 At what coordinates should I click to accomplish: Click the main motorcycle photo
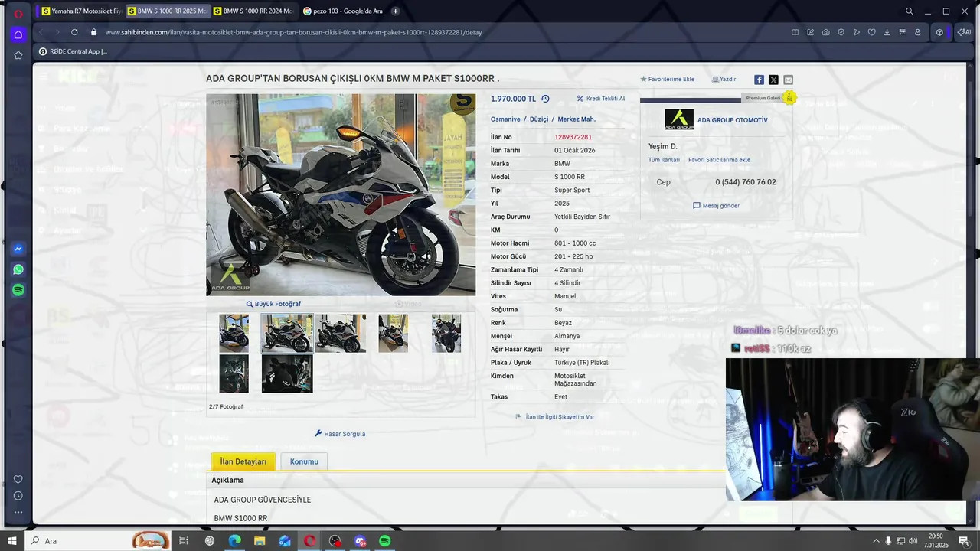[341, 194]
